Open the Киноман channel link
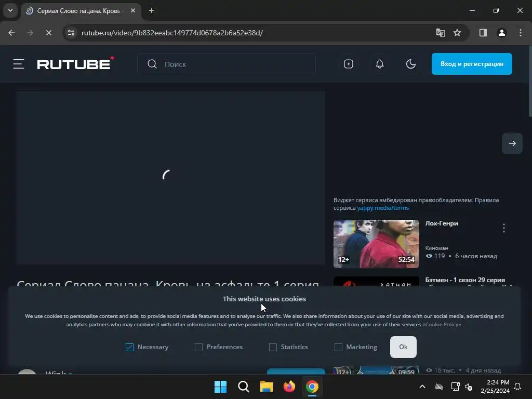Viewport: 532px width, 399px height. click(436, 248)
